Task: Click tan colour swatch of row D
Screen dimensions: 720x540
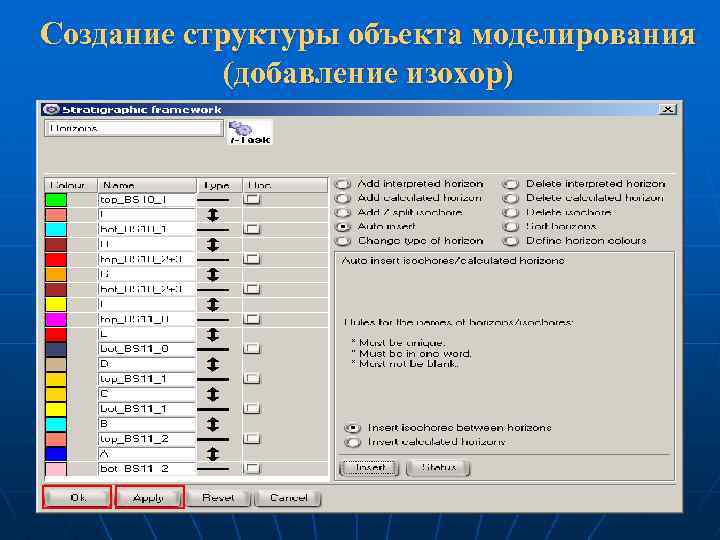Action: tap(56, 364)
